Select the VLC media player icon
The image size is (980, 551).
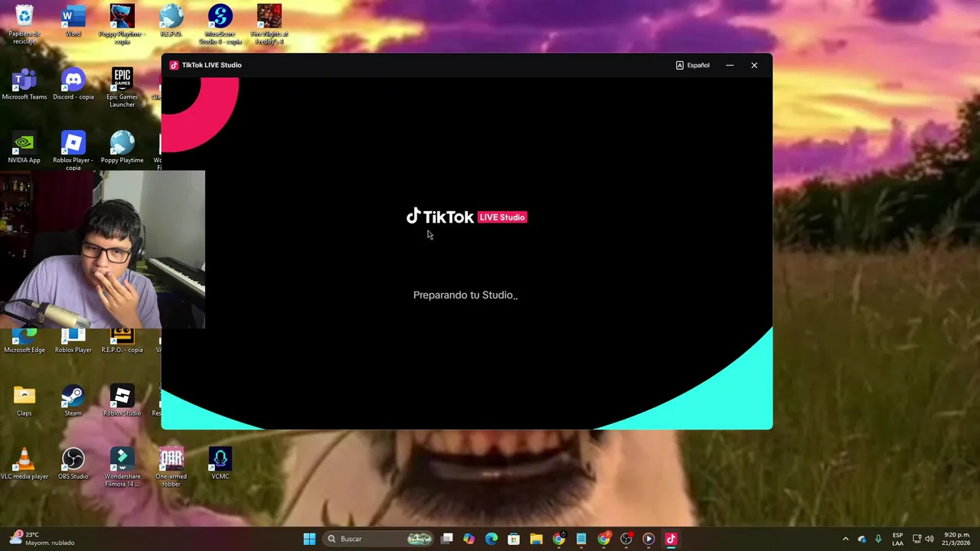pyautogui.click(x=24, y=464)
